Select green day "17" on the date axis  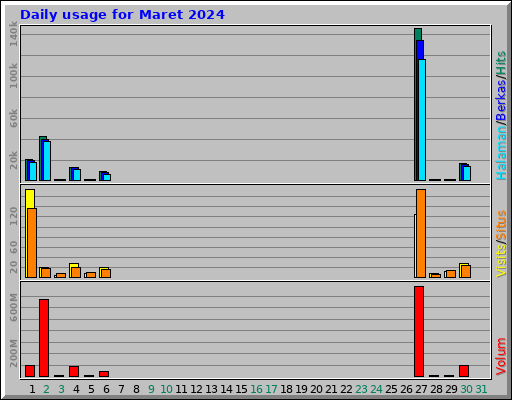coord(271,389)
